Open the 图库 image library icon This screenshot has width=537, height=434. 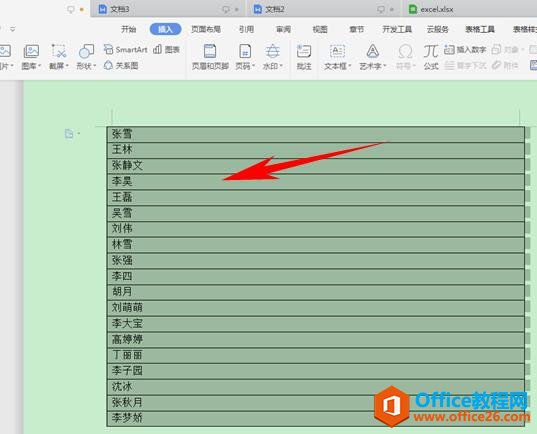pos(31,51)
